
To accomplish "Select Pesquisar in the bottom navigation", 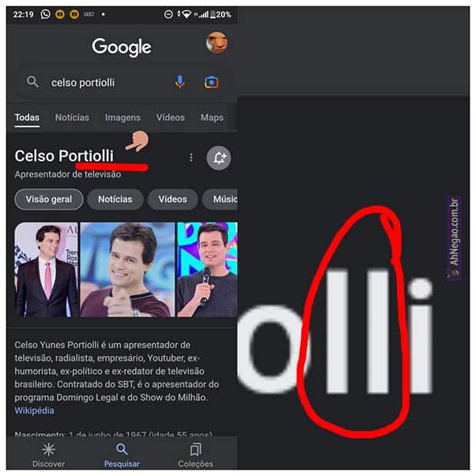I will [122, 455].
